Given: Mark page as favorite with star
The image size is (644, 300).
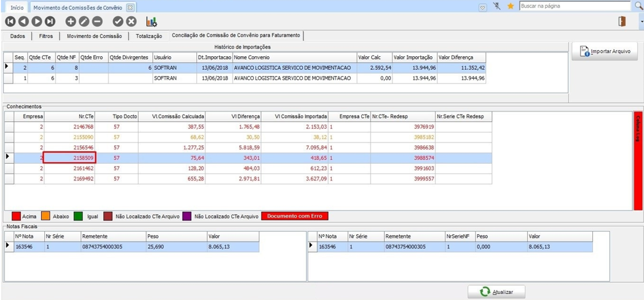Looking at the screenshot, I should coord(510,7).
